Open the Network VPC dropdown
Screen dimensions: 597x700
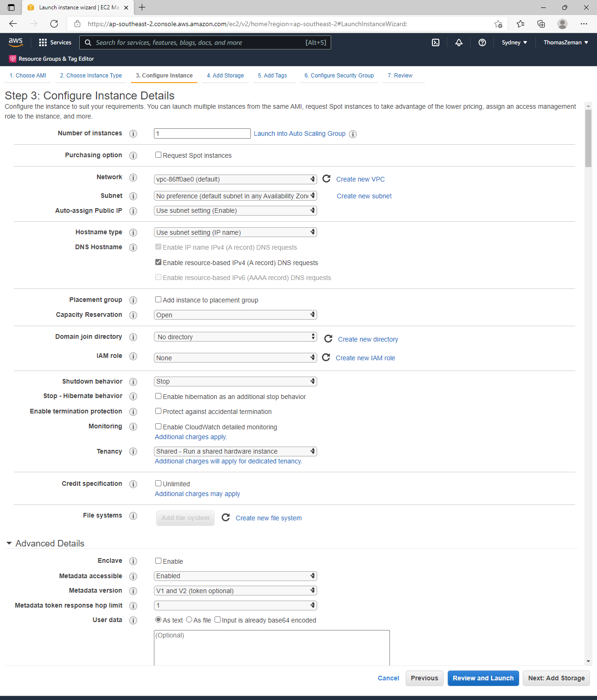(236, 179)
